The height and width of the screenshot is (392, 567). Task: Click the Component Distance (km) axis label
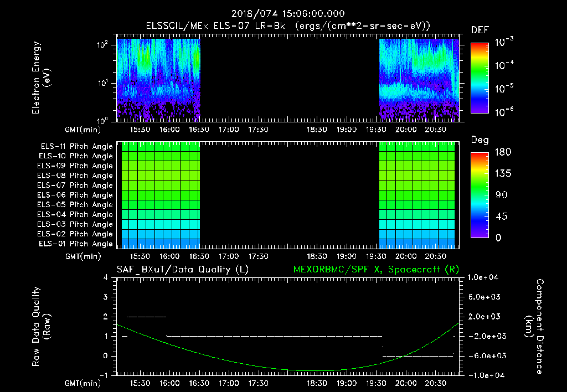(x=534, y=326)
